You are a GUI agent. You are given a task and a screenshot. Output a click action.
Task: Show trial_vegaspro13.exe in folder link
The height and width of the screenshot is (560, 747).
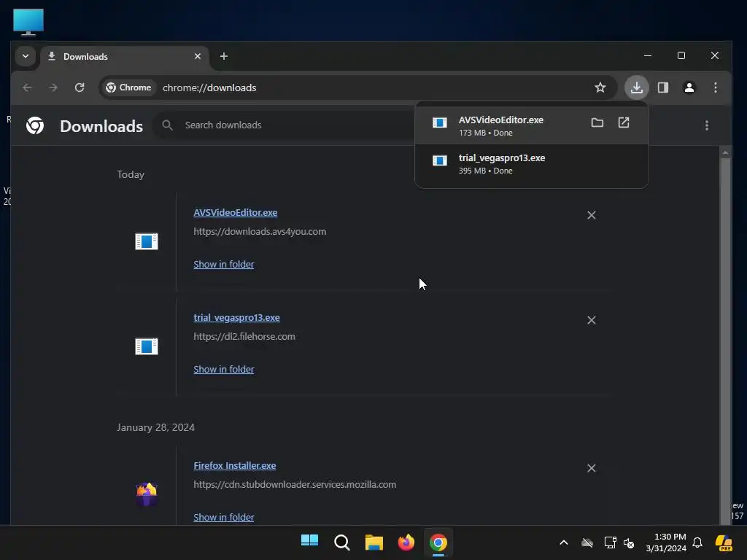click(224, 369)
